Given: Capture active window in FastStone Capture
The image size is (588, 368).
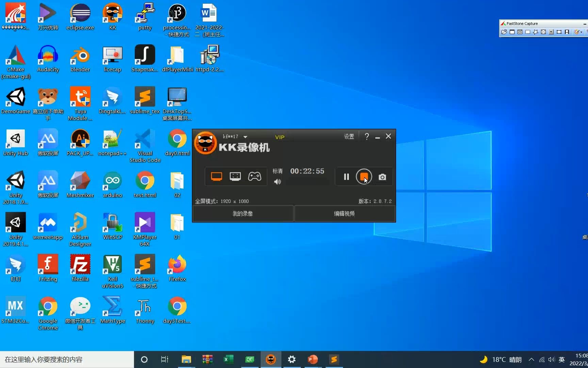Looking at the screenshot, I should click(512, 32).
